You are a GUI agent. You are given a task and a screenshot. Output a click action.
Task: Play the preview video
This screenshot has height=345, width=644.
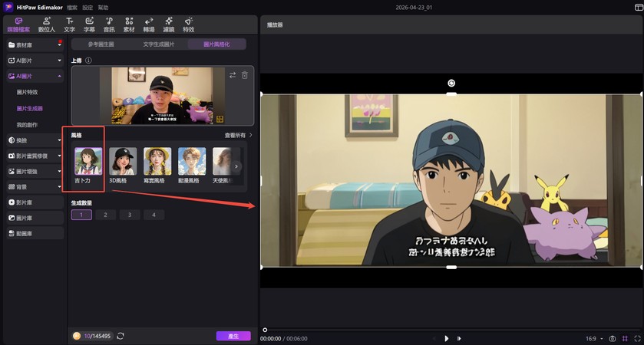coord(447,338)
